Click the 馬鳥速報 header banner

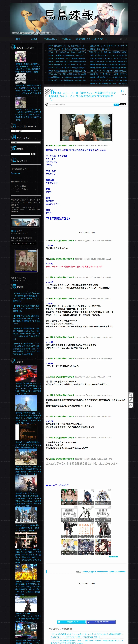69,19
